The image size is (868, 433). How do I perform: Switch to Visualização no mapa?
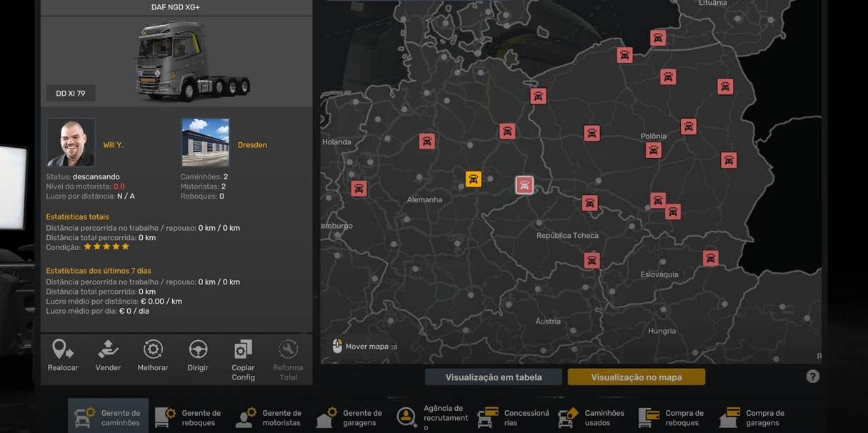tap(636, 377)
